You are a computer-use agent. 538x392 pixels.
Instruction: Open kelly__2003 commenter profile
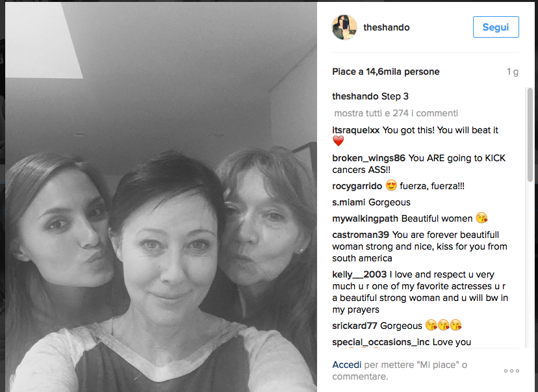pyautogui.click(x=359, y=274)
